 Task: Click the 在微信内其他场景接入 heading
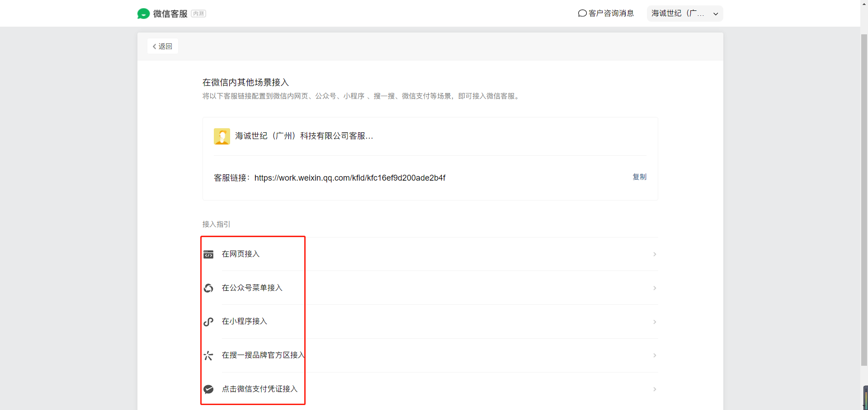tap(245, 82)
